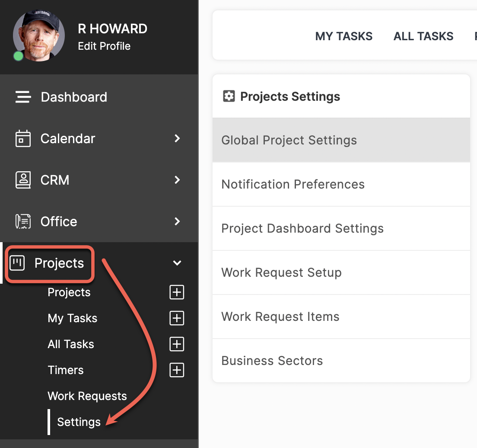Select Notification Preferences setting

point(341,184)
